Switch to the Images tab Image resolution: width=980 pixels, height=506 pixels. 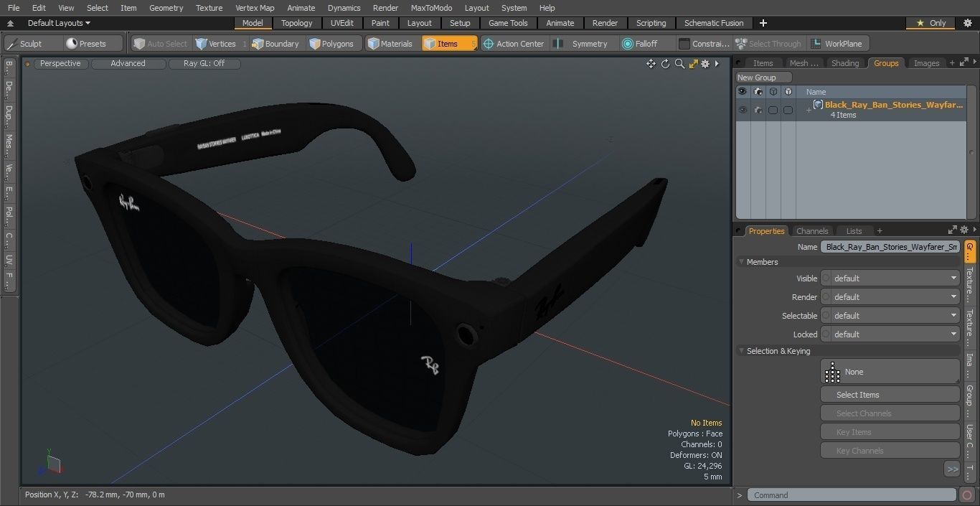coord(926,63)
